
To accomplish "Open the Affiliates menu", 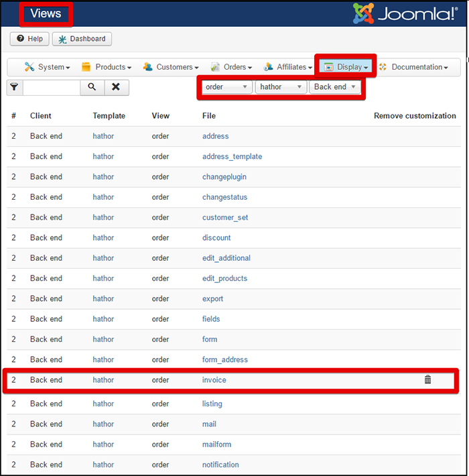I will (287, 67).
